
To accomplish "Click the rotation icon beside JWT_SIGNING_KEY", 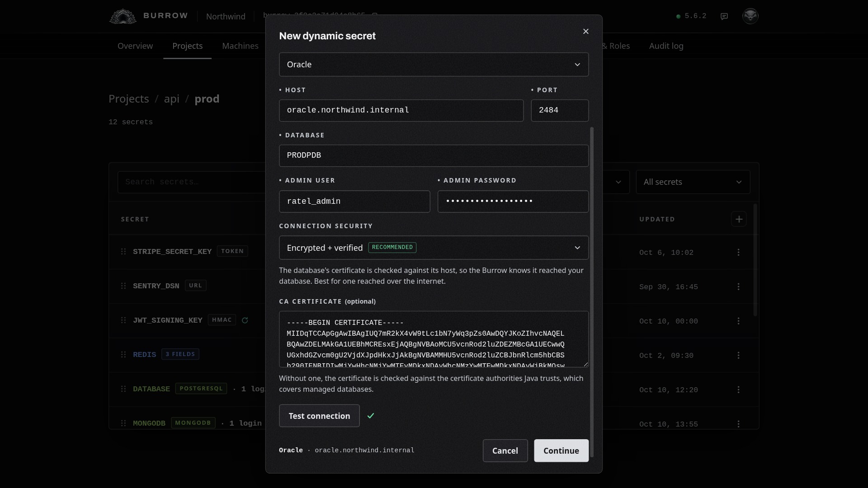I will pos(245,320).
